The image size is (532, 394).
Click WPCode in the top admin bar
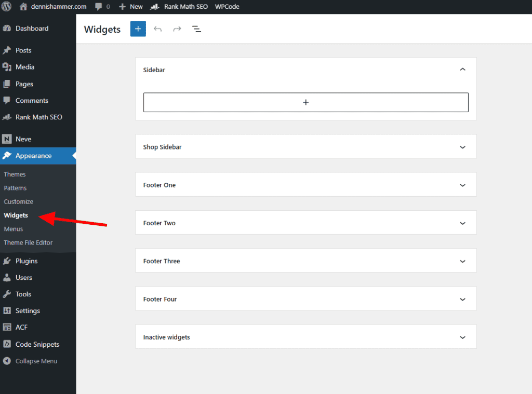[x=227, y=7]
